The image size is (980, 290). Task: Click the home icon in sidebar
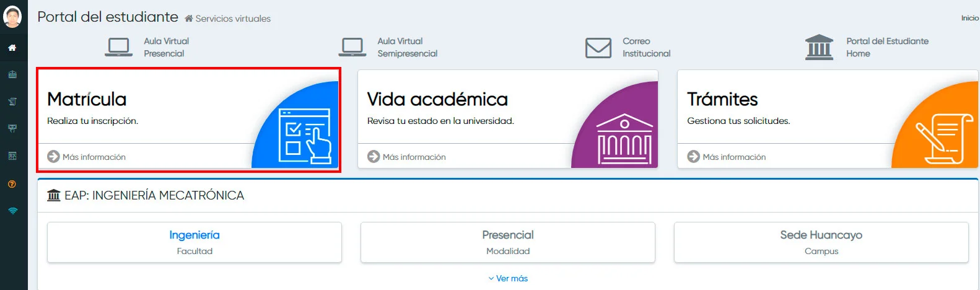coord(12,48)
